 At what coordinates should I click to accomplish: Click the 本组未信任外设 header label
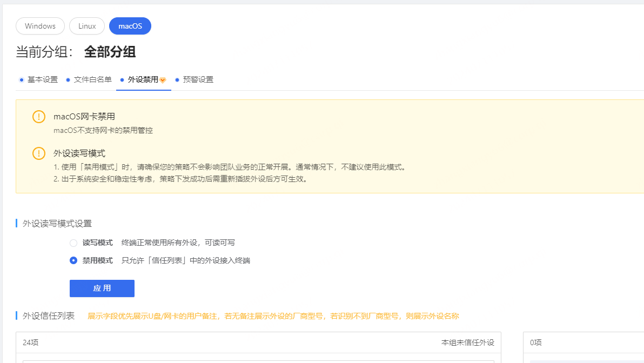coord(468,342)
